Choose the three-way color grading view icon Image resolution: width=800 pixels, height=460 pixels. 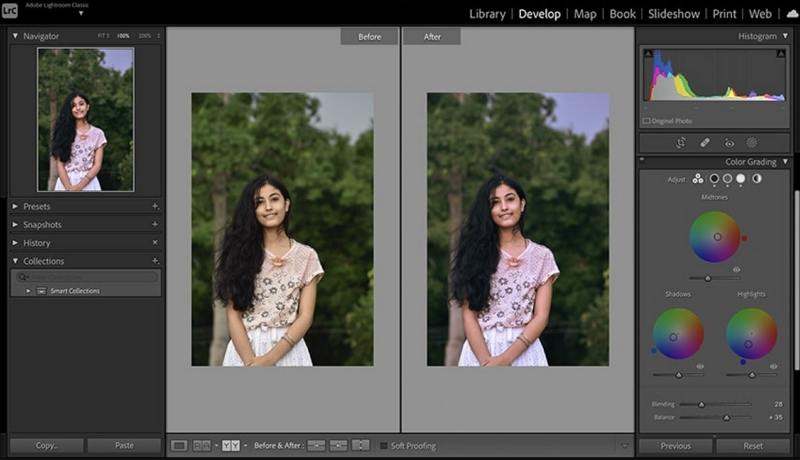tap(697, 178)
